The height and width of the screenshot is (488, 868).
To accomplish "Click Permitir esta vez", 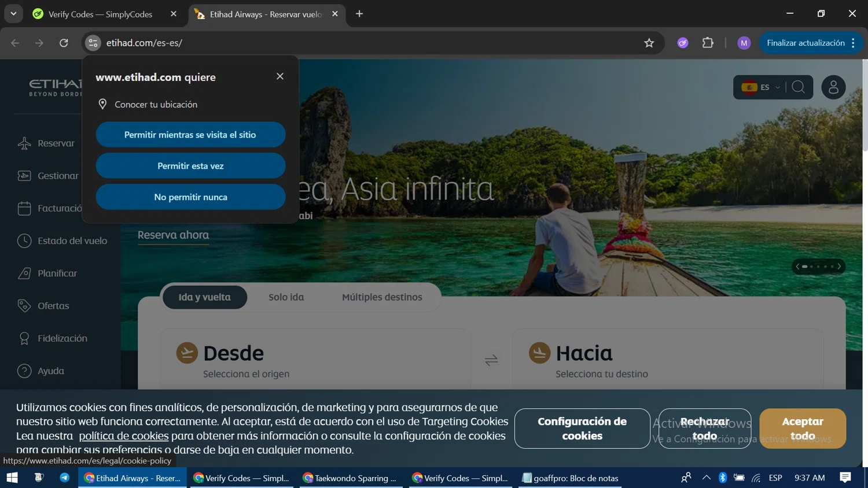I will pyautogui.click(x=190, y=166).
